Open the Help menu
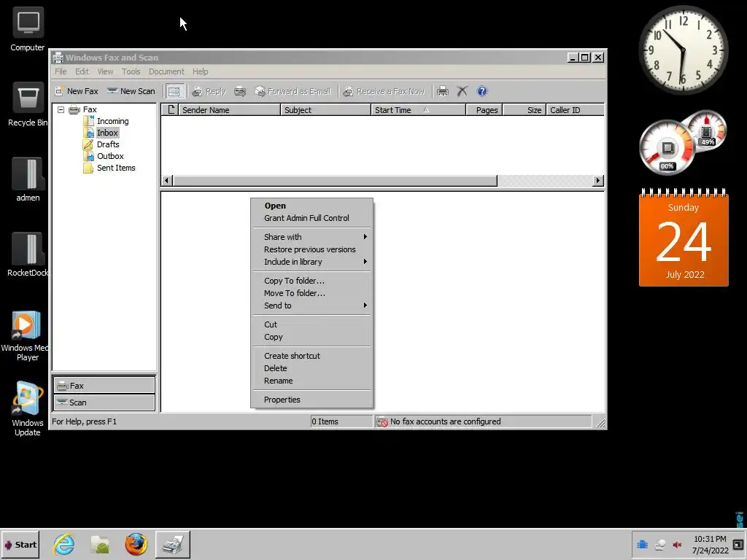The height and width of the screenshot is (560, 747). point(201,71)
